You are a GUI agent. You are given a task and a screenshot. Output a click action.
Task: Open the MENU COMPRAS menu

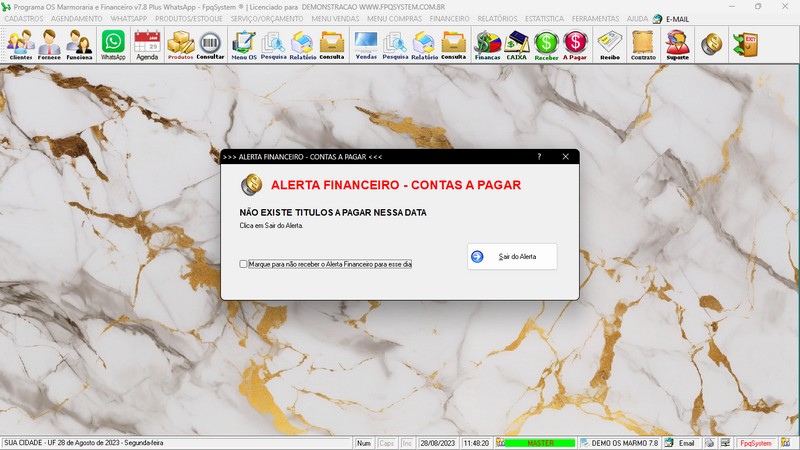coord(394,19)
